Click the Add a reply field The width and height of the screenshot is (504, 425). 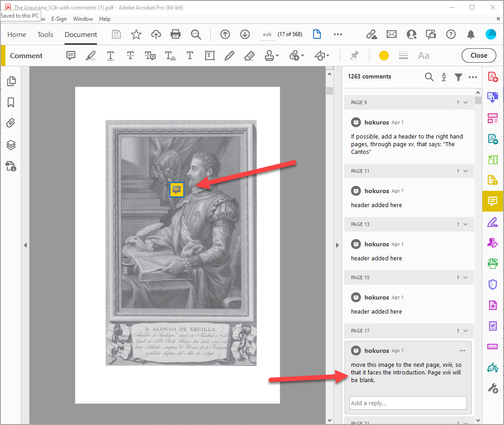[407, 403]
